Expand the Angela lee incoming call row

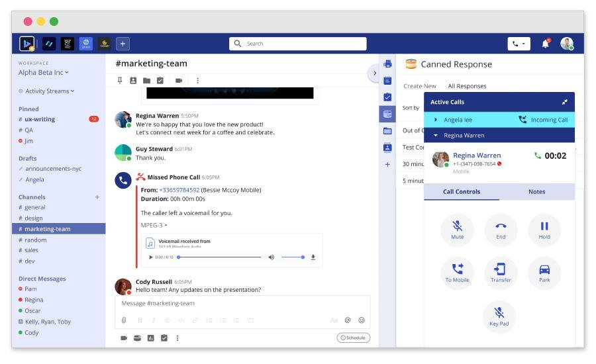[436, 120]
